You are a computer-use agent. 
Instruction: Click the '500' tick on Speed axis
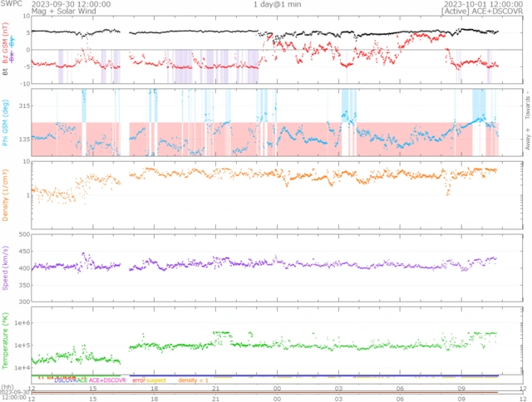click(25, 234)
